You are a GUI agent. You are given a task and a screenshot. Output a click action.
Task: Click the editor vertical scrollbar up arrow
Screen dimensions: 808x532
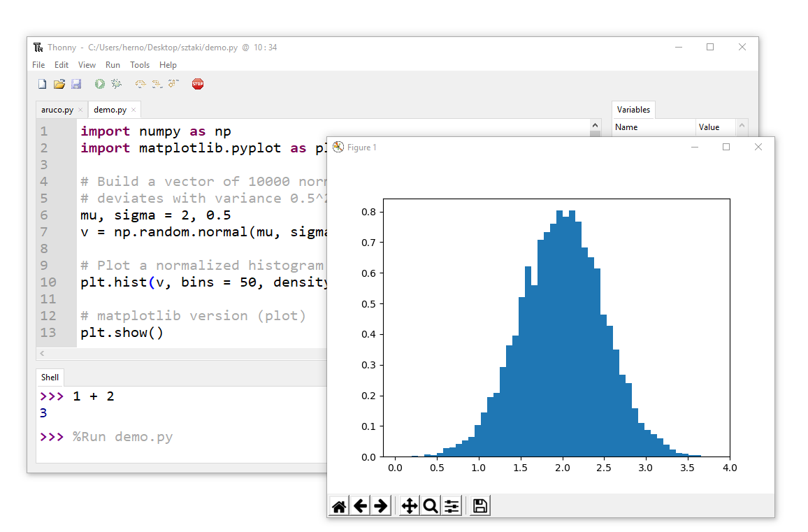(596, 125)
